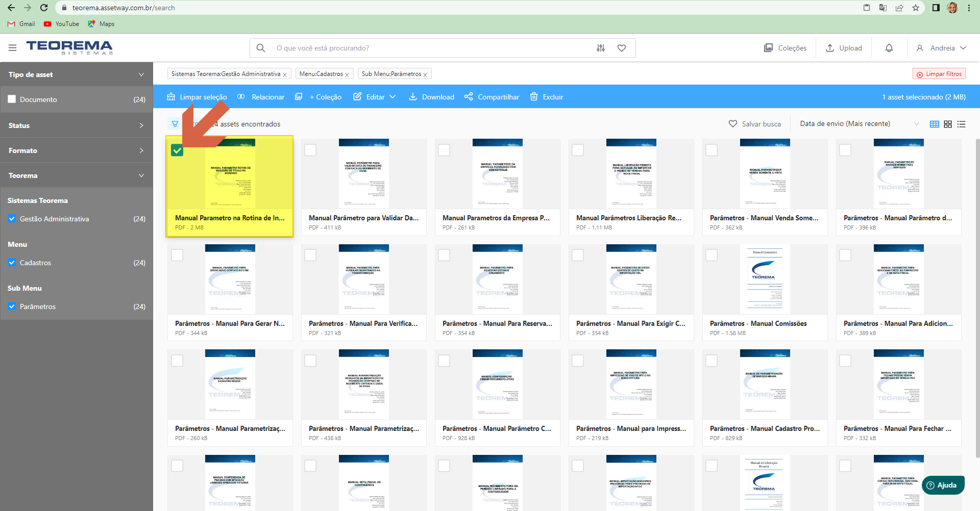
Task: Select the Manual Parâmetro para Validar checkbox
Action: (x=310, y=150)
